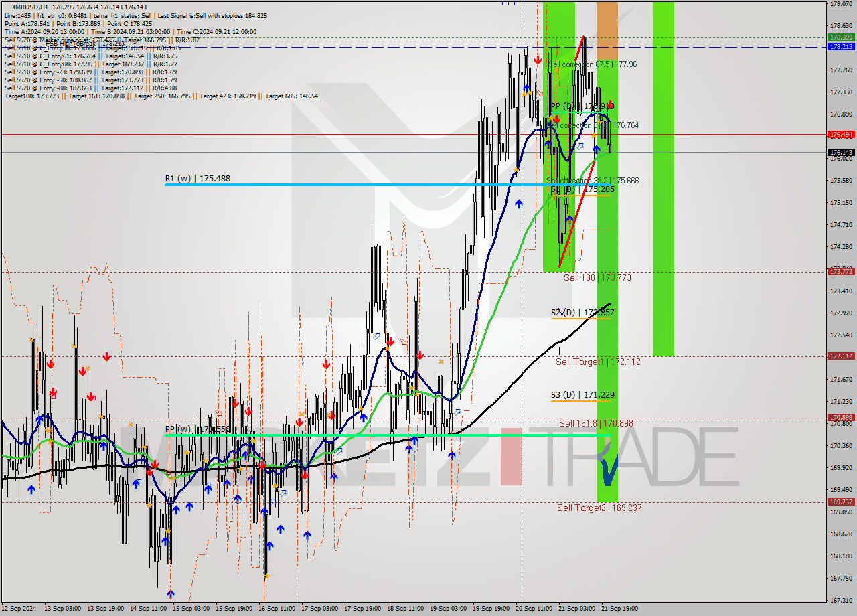Click the '16 Sep 11:00' time label
The height and width of the screenshot is (616, 857).
click(277, 609)
